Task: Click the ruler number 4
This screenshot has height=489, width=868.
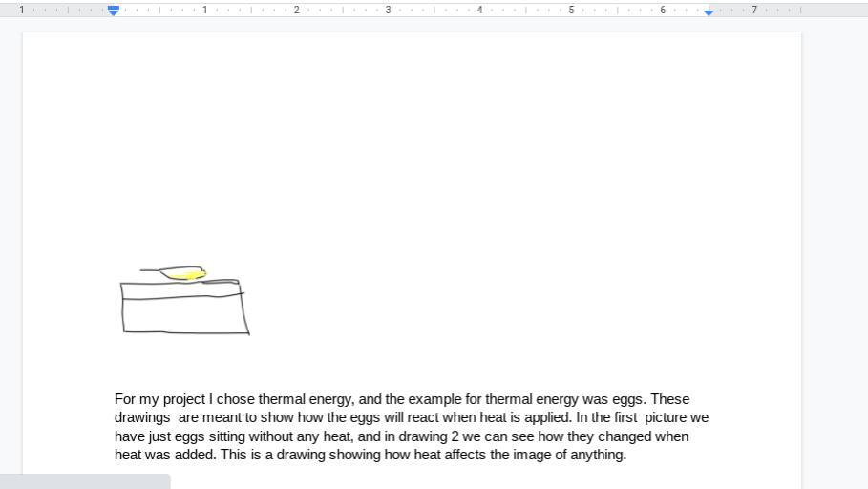Action: tap(480, 10)
